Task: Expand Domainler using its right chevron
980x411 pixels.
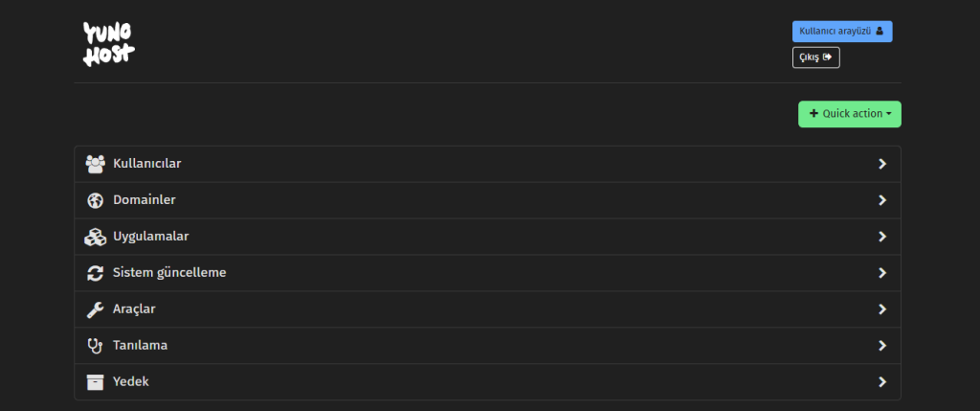Action: pos(881,200)
